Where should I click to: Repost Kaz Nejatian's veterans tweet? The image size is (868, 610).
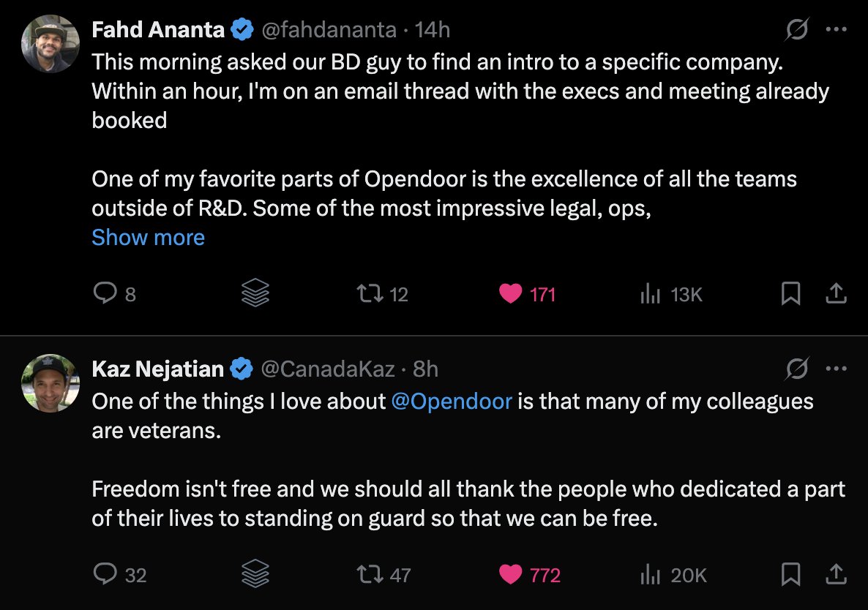click(x=364, y=575)
